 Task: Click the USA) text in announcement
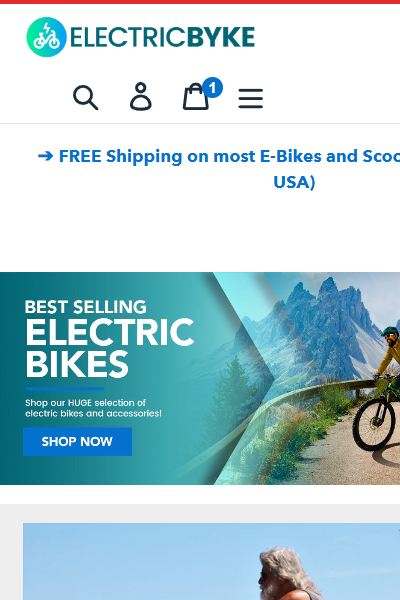click(x=294, y=182)
